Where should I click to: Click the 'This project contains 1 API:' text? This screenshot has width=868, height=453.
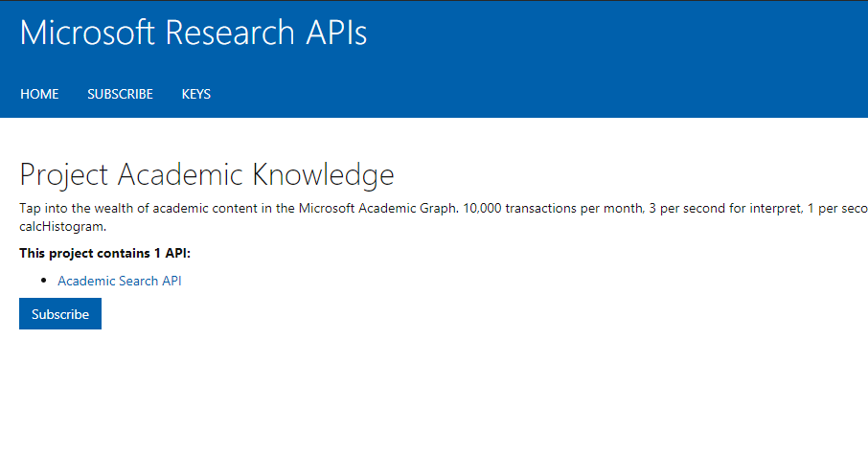pos(104,254)
